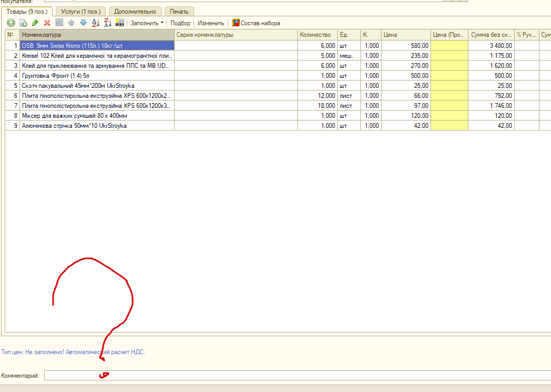Switch to the Услуги (1 поз.) tab
551x392 pixels.
coord(81,12)
